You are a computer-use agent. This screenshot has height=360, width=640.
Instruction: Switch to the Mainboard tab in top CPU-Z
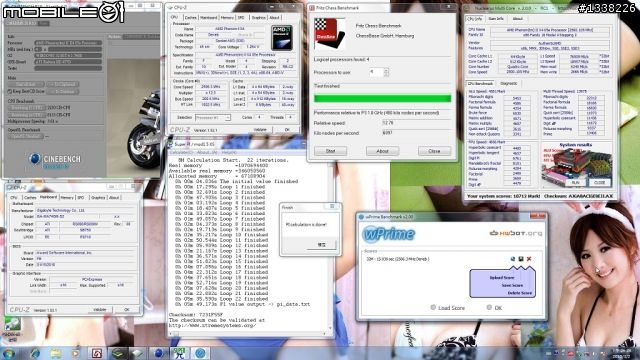point(209,18)
